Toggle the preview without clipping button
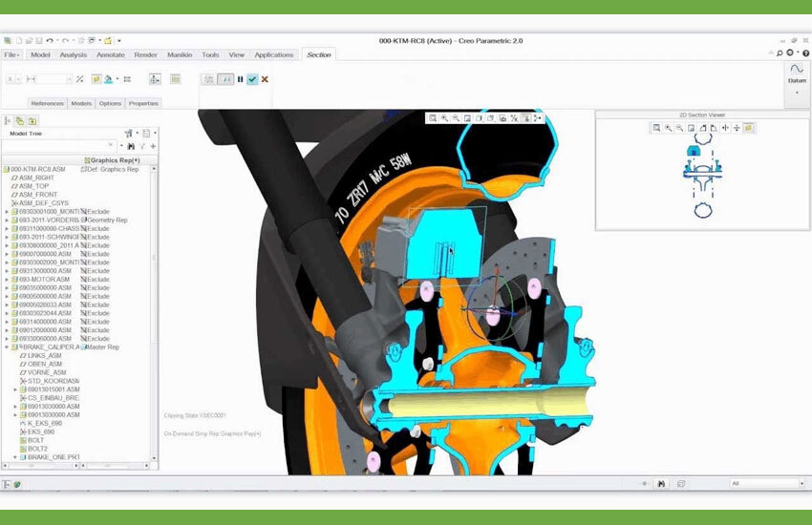 pyautogui.click(x=209, y=79)
